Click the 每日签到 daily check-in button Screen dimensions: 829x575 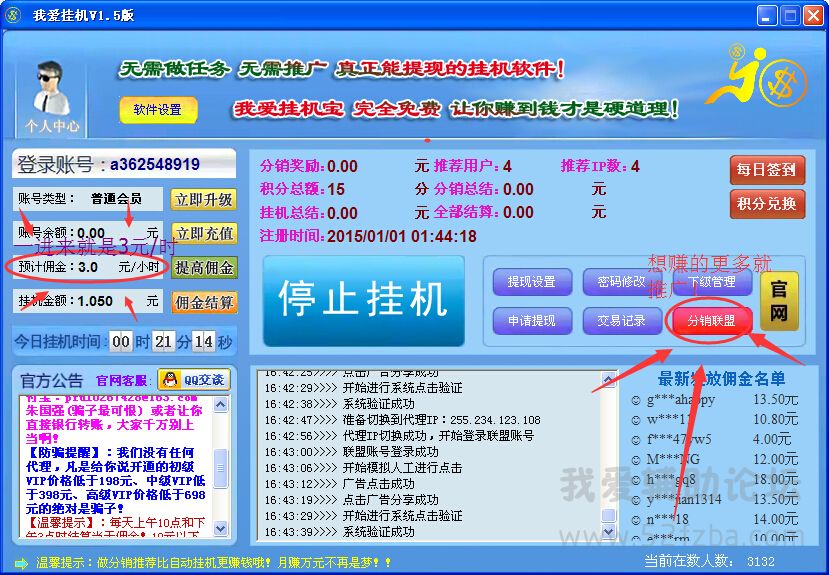tap(767, 170)
